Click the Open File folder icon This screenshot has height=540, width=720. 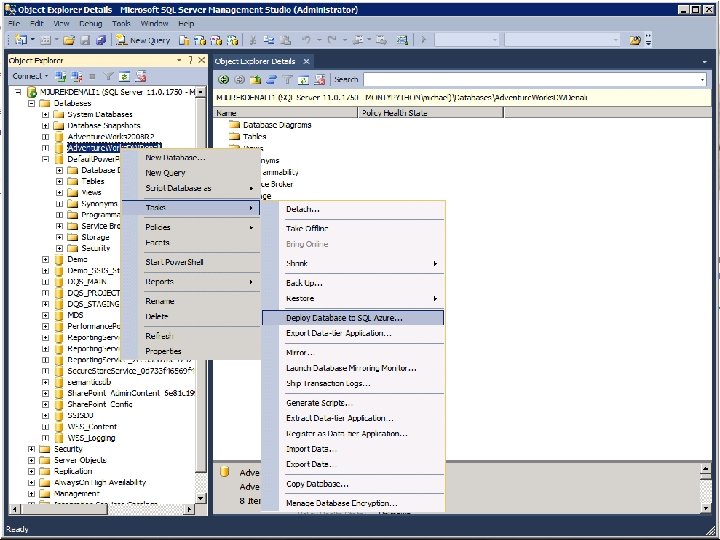69,40
